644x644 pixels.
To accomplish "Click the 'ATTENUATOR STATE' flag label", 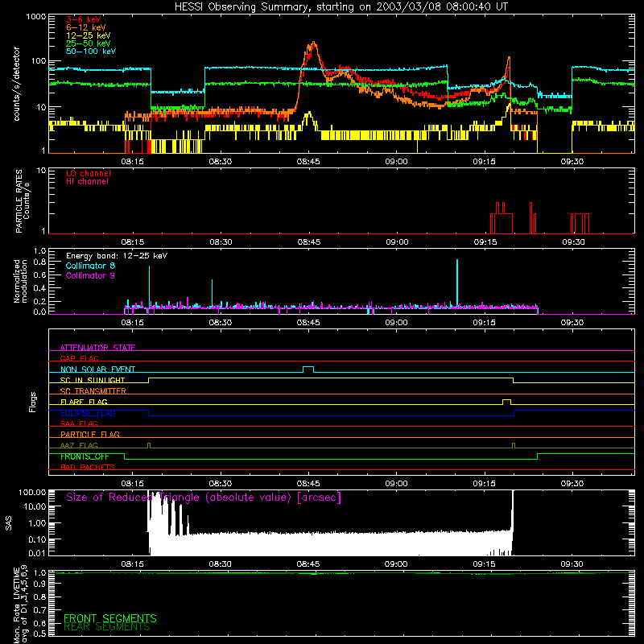I will coord(97,348).
